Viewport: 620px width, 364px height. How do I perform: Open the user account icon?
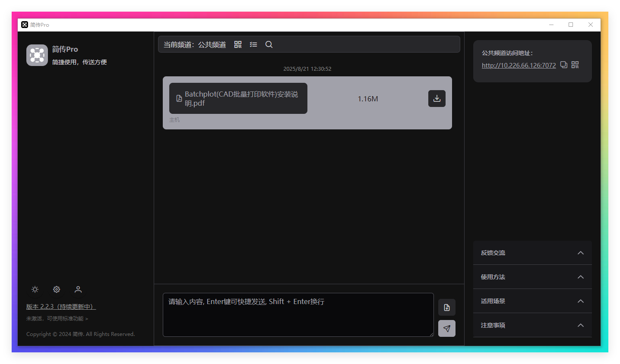(78, 289)
